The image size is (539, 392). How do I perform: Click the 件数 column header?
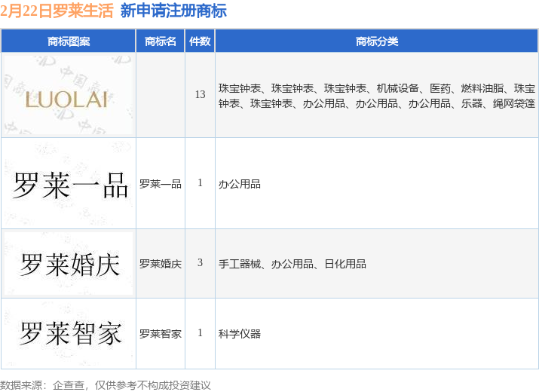tap(200, 41)
